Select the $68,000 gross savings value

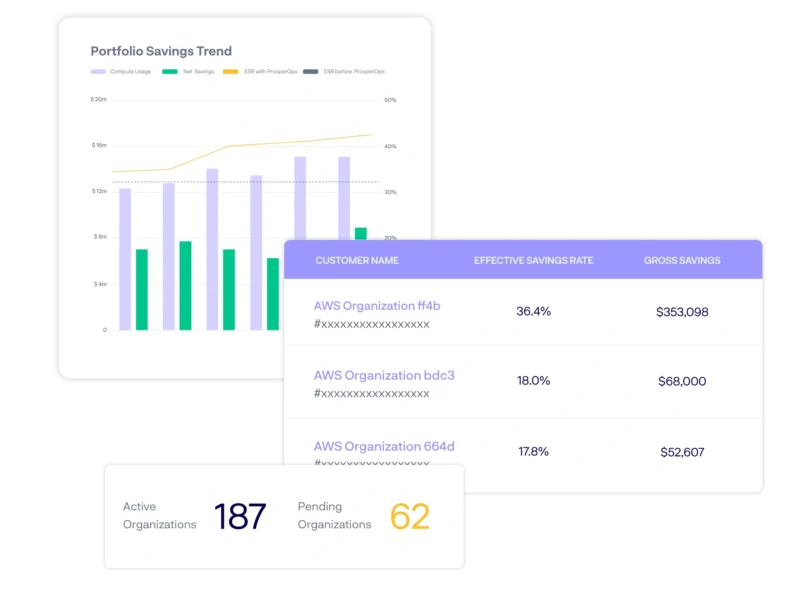(x=682, y=382)
